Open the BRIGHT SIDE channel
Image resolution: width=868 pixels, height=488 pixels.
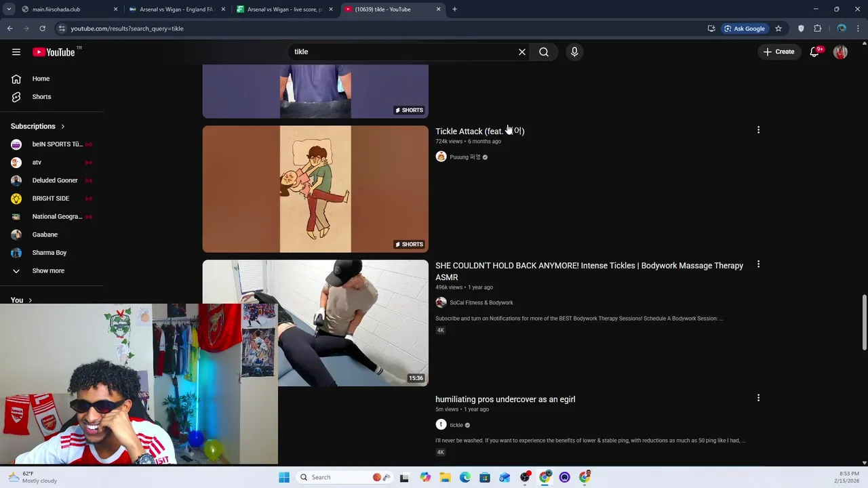point(52,199)
